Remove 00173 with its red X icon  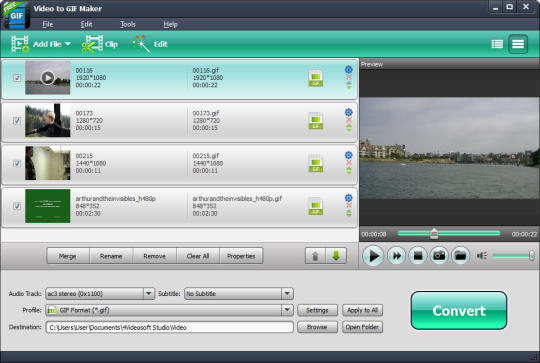point(349,120)
